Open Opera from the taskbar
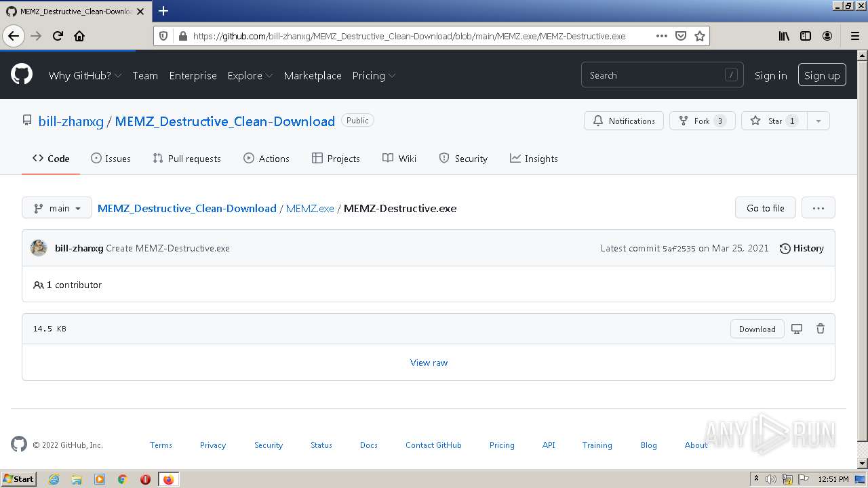 pos(145,479)
